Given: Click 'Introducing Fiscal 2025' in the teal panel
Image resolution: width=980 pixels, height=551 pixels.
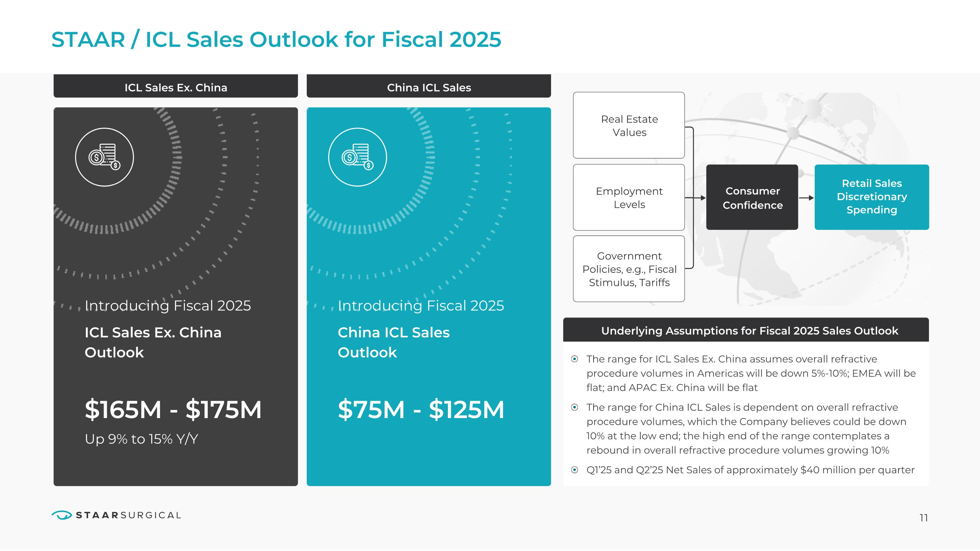Looking at the screenshot, I should tap(421, 306).
